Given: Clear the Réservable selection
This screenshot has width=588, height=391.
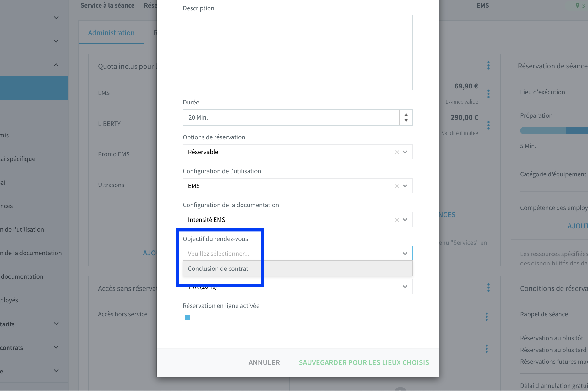Looking at the screenshot, I should coord(397,152).
